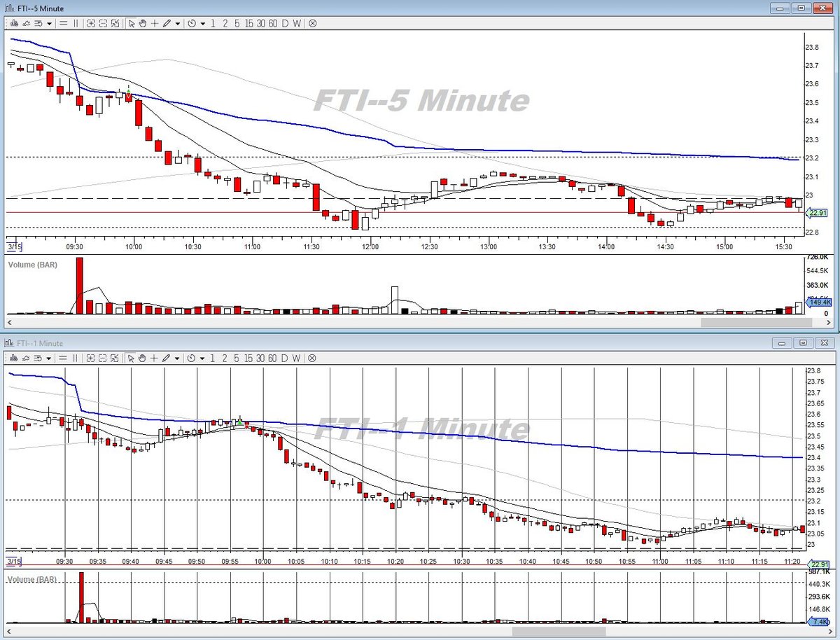This screenshot has width=840, height=640.
Task: Maximize the FTI--1 Minute window
Action: [803, 342]
